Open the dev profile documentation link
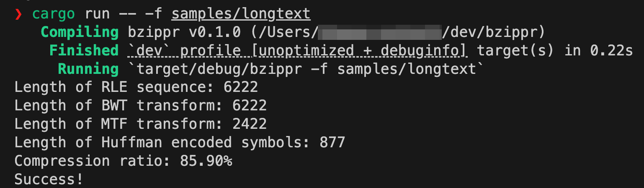 tap(297, 50)
